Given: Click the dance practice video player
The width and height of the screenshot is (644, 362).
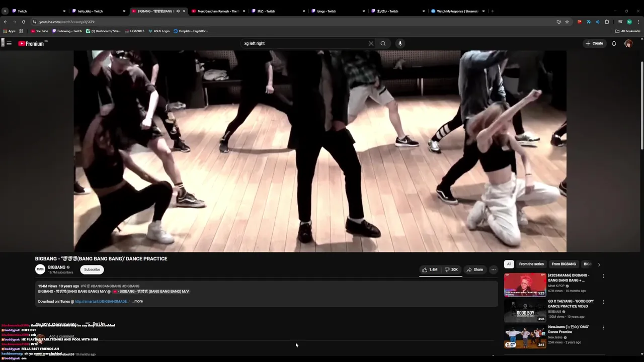Looking at the screenshot, I should (x=320, y=151).
